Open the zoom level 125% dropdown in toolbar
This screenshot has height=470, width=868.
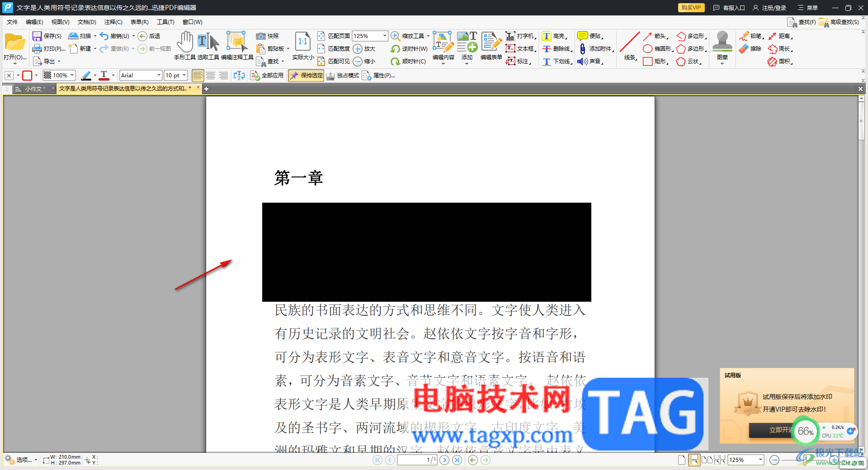(x=385, y=36)
